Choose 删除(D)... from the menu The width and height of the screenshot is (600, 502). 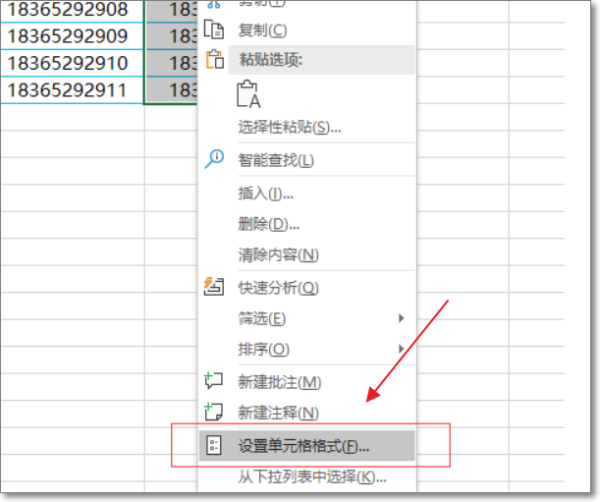(307, 224)
